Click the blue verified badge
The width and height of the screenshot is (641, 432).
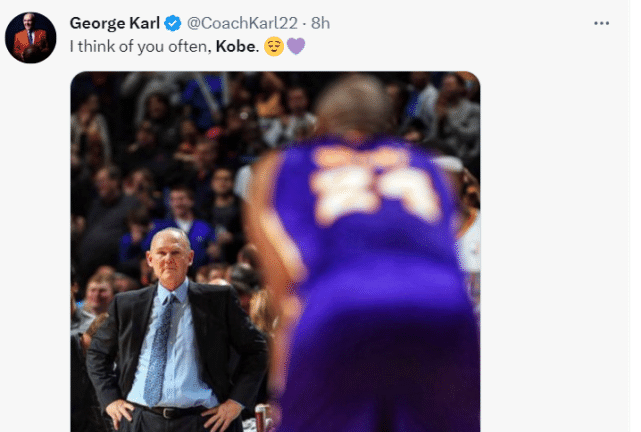click(x=172, y=23)
